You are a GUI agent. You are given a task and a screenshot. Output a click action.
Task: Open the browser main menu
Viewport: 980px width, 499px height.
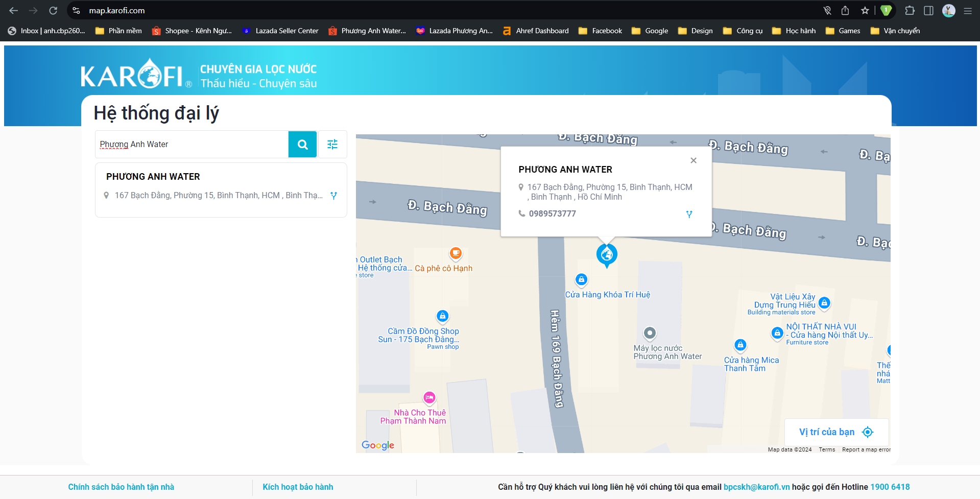tap(968, 10)
